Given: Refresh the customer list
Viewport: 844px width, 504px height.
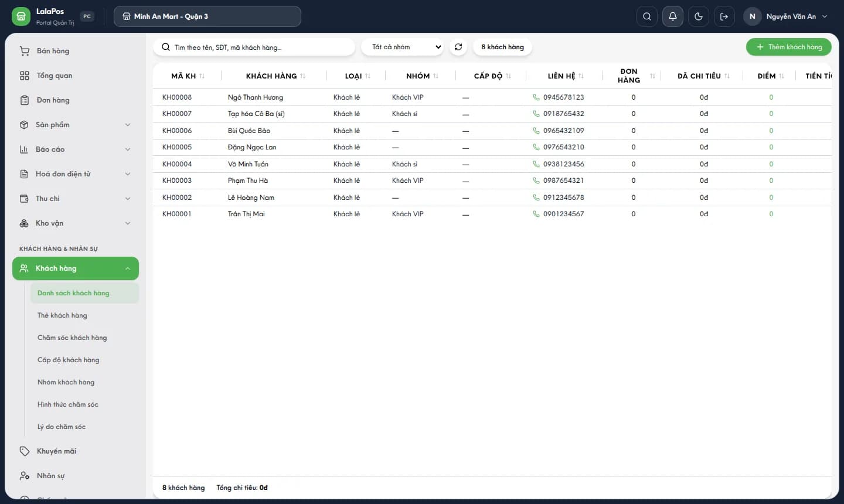Looking at the screenshot, I should point(458,47).
